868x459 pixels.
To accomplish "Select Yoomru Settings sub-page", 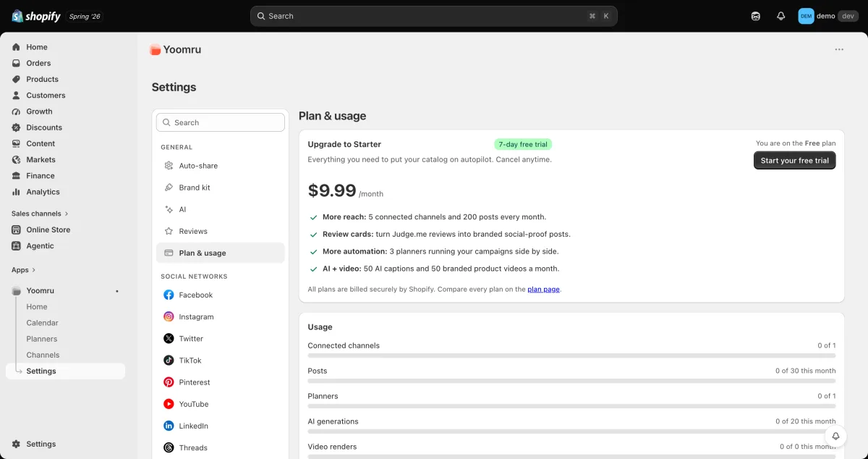I will (65, 371).
